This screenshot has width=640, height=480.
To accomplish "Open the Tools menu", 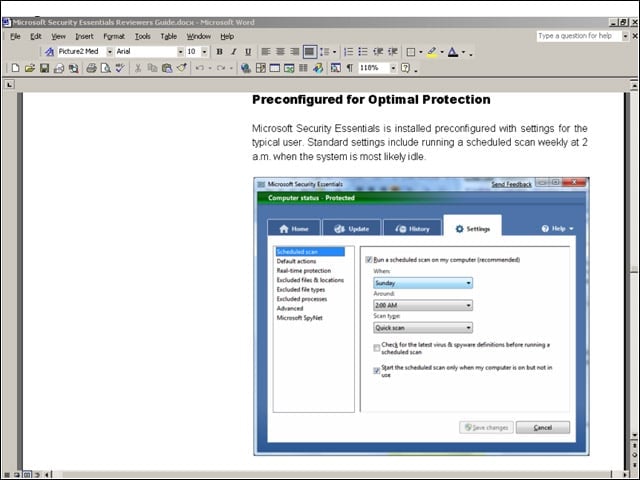I will point(142,36).
